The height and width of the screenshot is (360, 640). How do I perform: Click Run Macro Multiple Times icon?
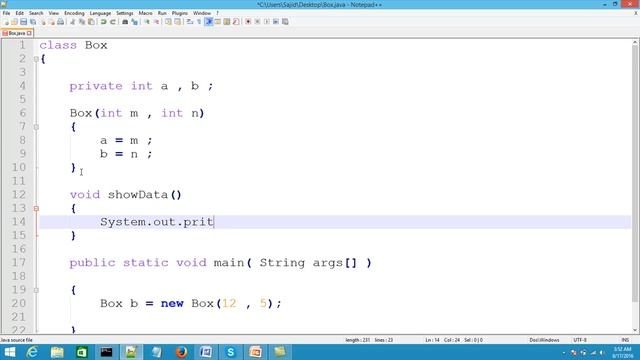click(276, 22)
